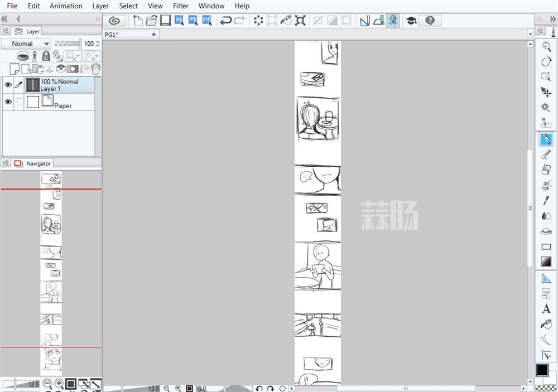Delete layer using the trash can icon
The image size is (558, 392).
click(96, 69)
